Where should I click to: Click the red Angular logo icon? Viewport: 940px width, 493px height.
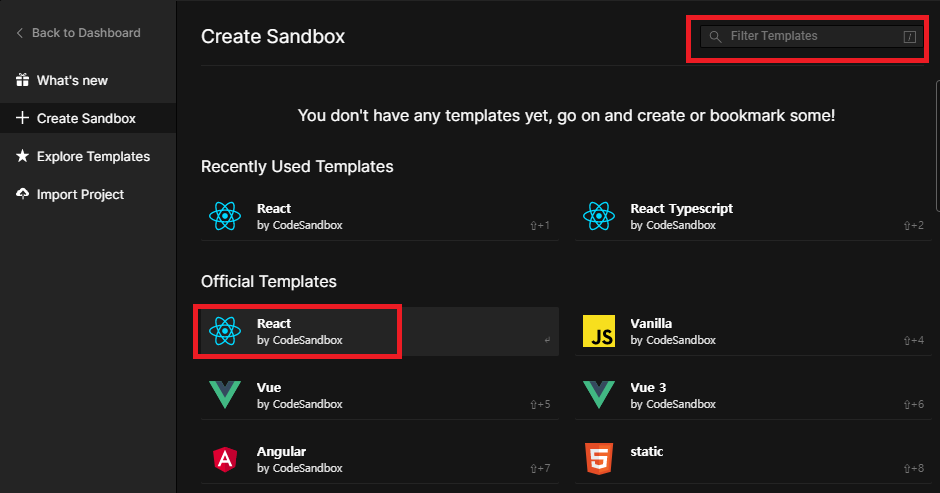point(225,459)
